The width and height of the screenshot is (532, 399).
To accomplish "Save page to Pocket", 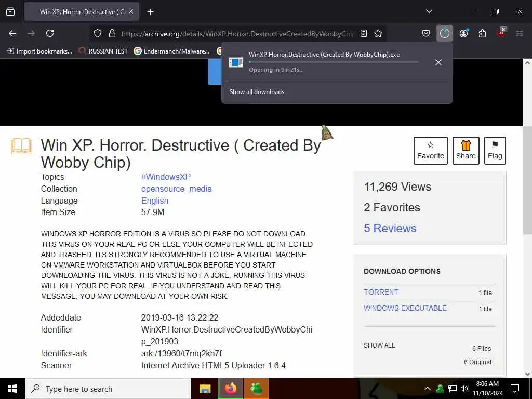I will click(x=426, y=33).
